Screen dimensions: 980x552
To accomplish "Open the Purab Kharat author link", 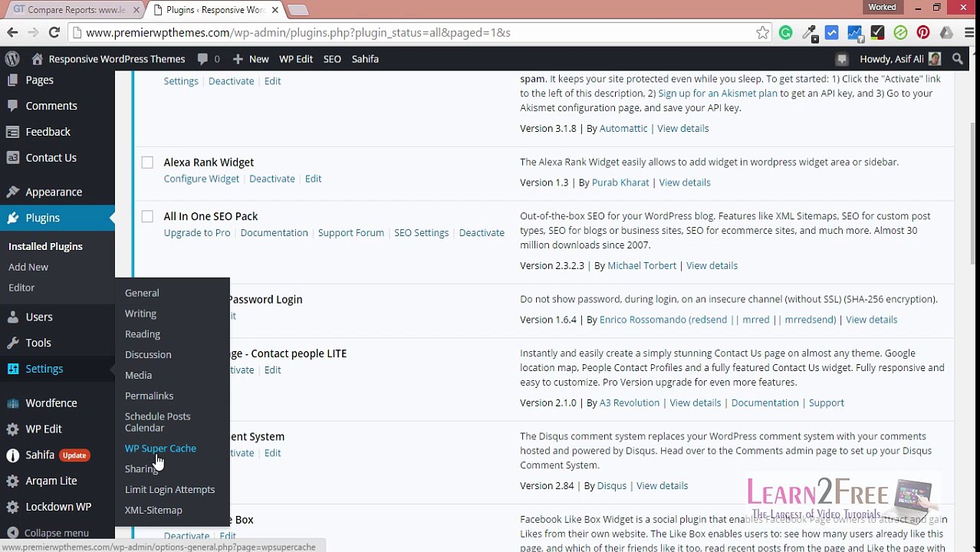I will pyautogui.click(x=620, y=182).
